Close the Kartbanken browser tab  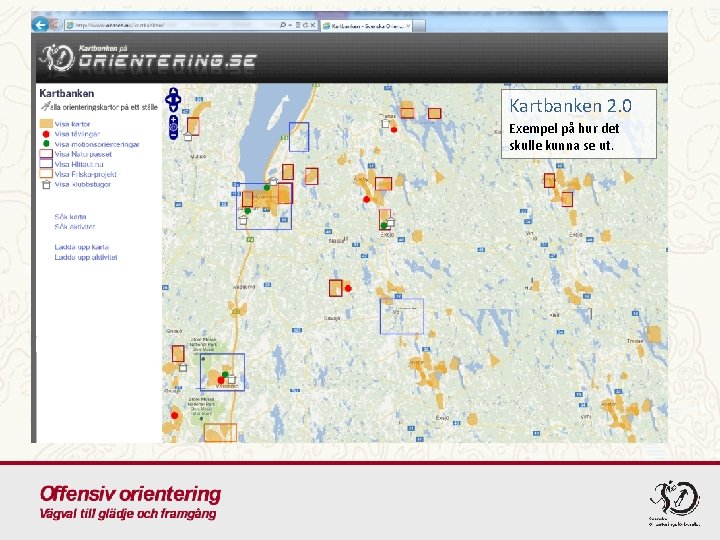408,26
